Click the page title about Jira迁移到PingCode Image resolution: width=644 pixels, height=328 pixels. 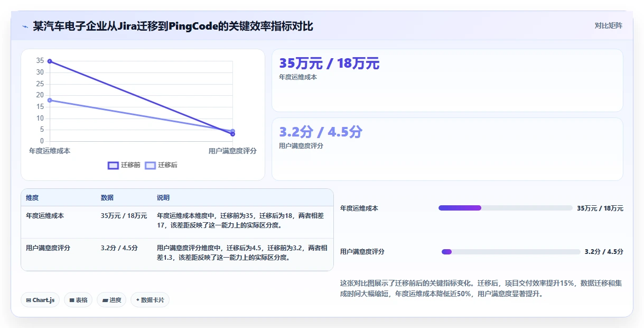[x=173, y=26]
